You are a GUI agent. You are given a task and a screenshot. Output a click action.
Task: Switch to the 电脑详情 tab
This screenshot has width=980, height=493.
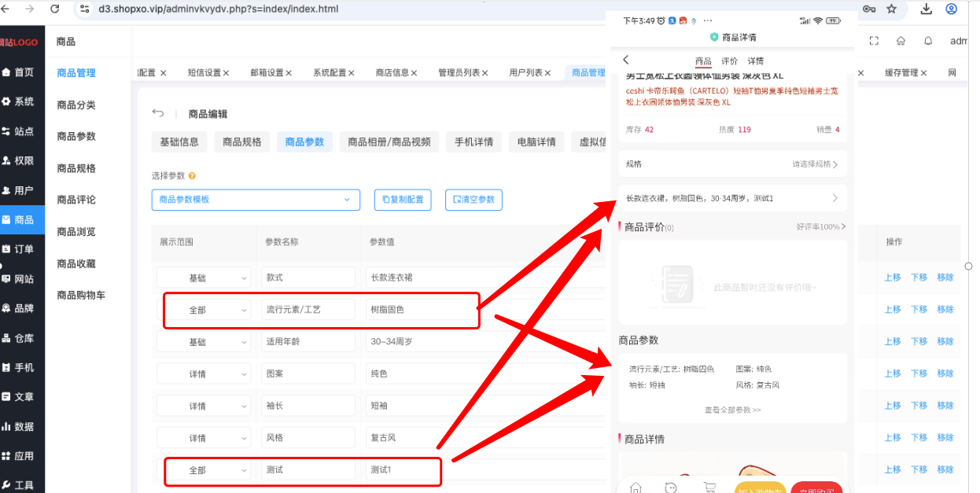click(536, 142)
